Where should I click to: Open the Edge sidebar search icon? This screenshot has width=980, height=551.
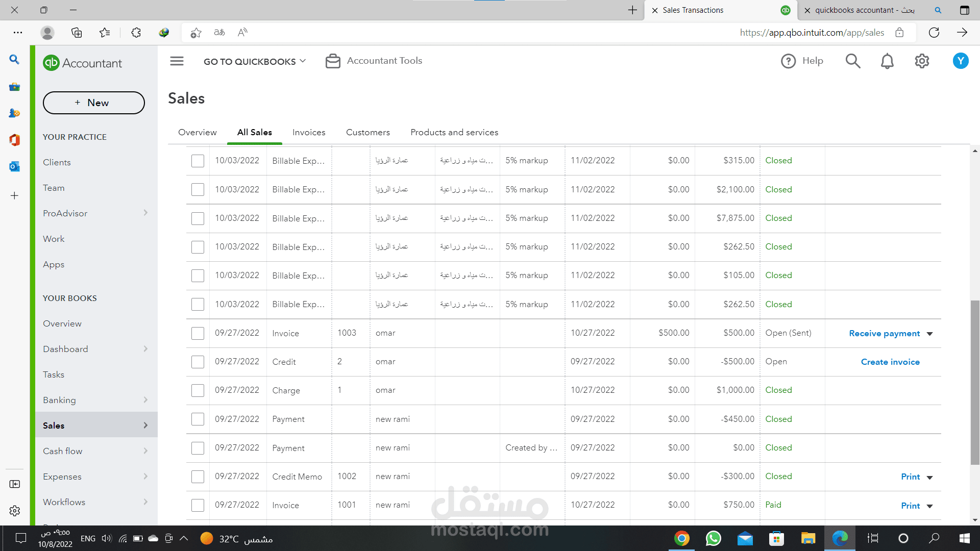(14, 60)
